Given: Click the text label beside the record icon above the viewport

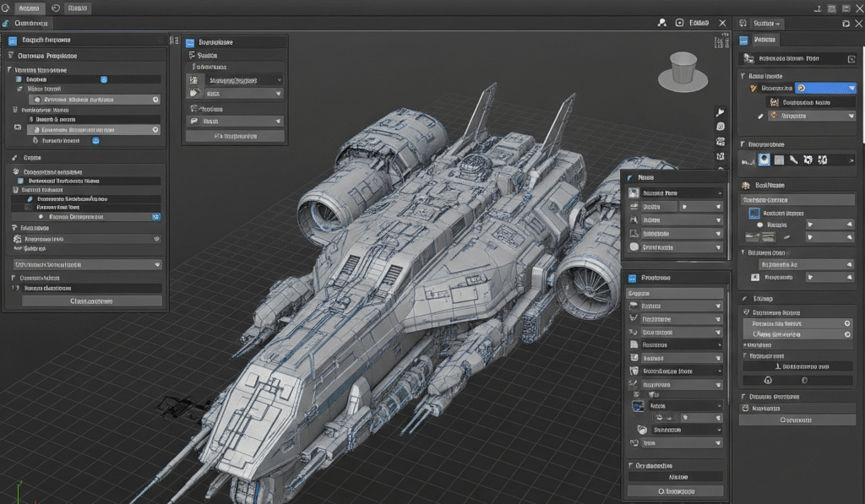Looking at the screenshot, I should pyautogui.click(x=699, y=23).
